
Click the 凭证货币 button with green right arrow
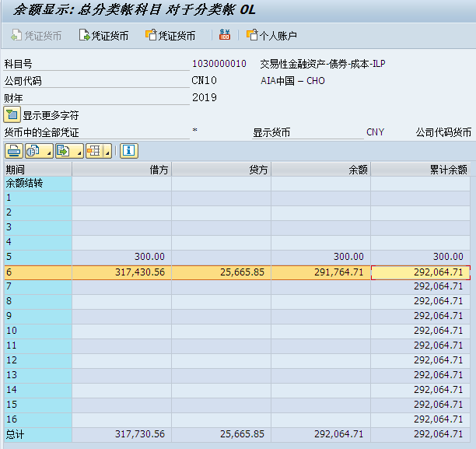pos(103,36)
